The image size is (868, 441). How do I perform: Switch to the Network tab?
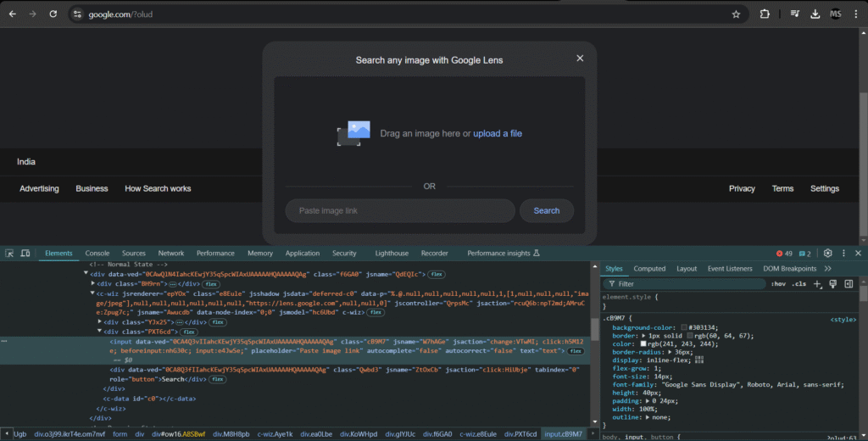(170, 253)
